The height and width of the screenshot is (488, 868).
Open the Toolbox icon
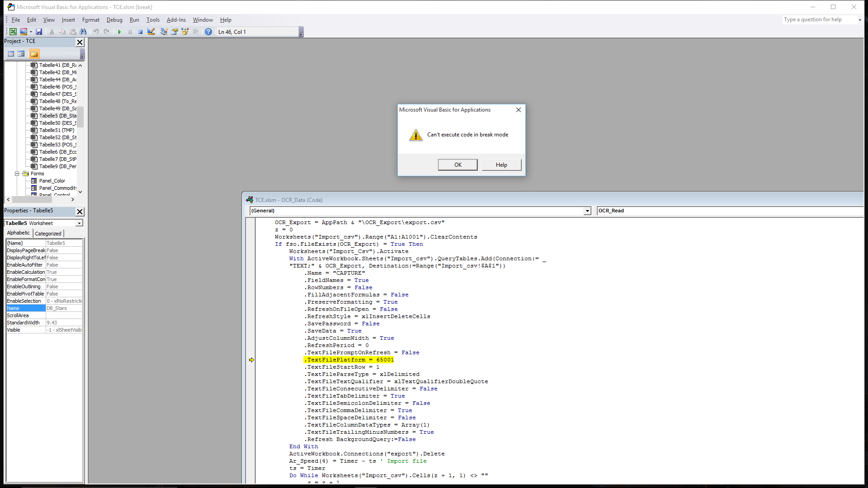[x=195, y=32]
